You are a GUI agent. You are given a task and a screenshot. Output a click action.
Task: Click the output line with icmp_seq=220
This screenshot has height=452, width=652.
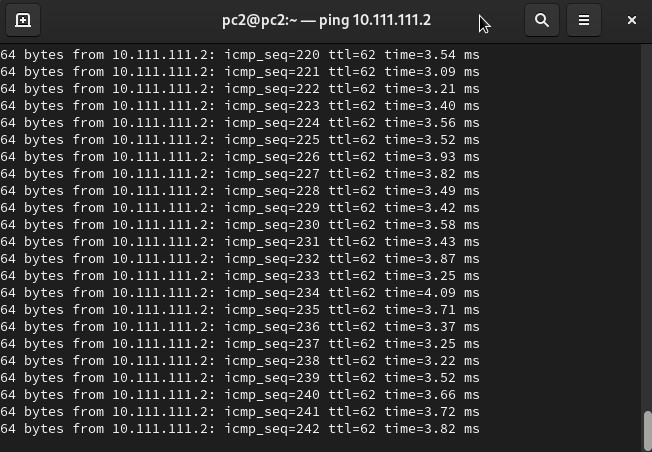pyautogui.click(x=240, y=54)
